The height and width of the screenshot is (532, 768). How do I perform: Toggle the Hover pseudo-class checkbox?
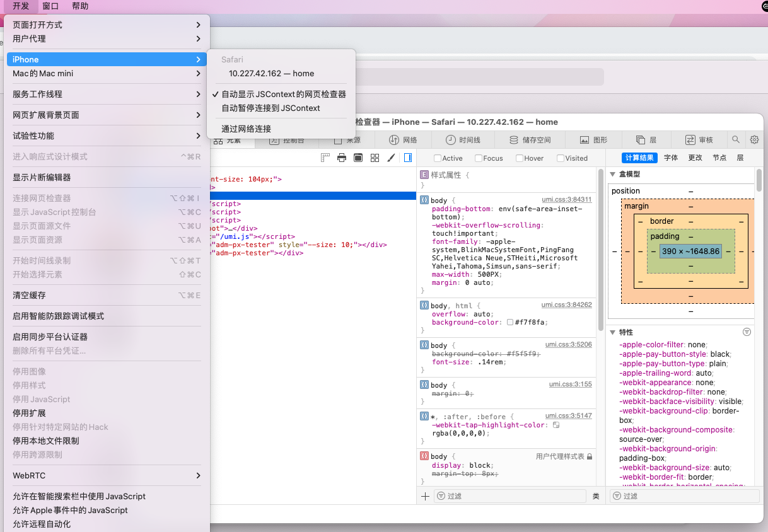[x=520, y=158]
